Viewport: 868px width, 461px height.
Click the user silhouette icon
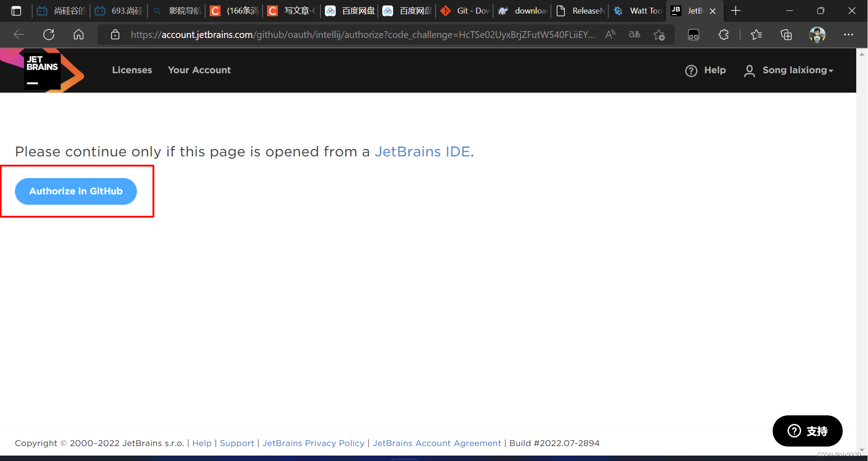[750, 71]
